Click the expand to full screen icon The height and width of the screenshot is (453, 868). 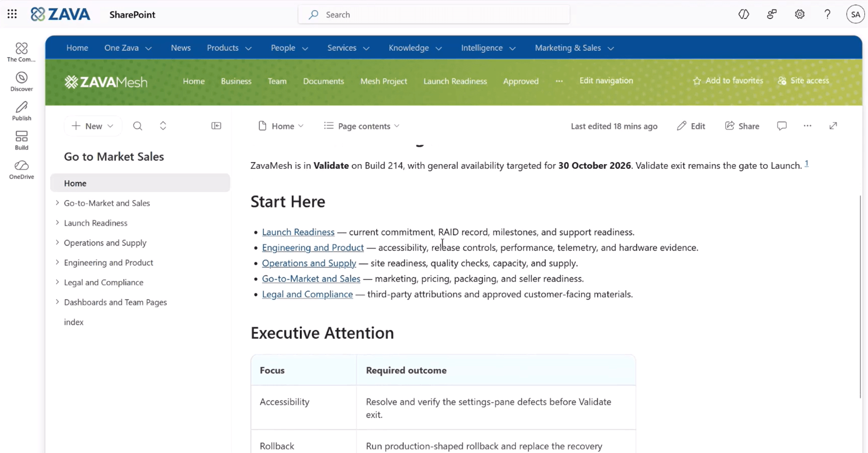coord(833,126)
